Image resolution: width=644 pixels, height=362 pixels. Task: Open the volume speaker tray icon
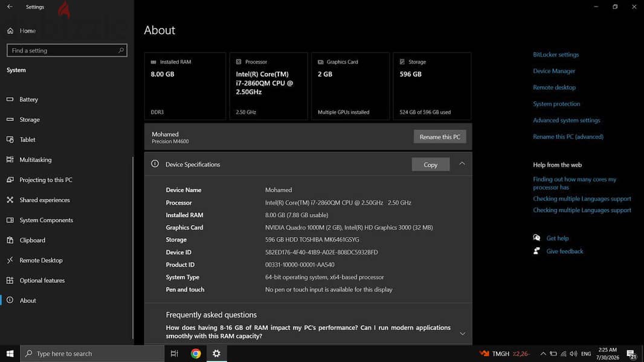[x=573, y=354]
